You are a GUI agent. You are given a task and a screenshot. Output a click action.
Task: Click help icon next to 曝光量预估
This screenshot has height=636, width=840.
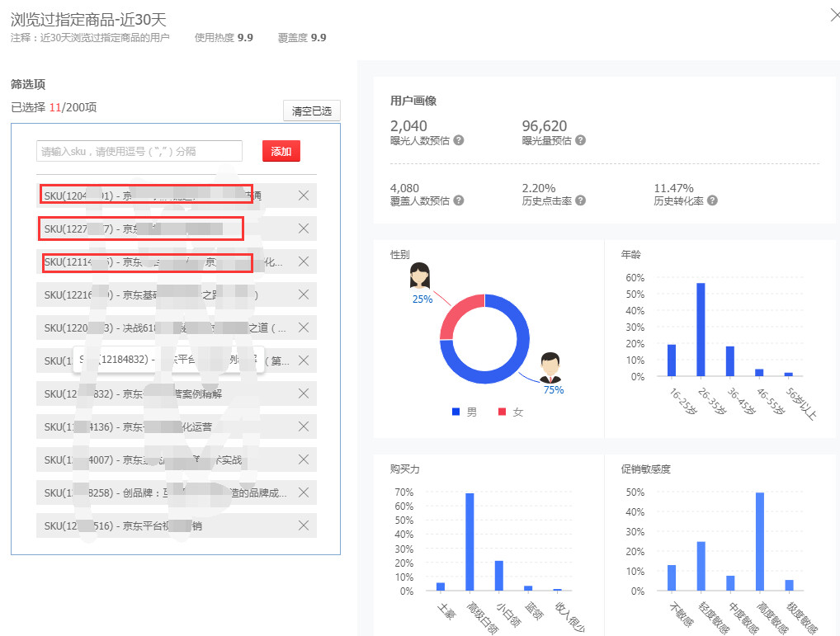point(580,140)
